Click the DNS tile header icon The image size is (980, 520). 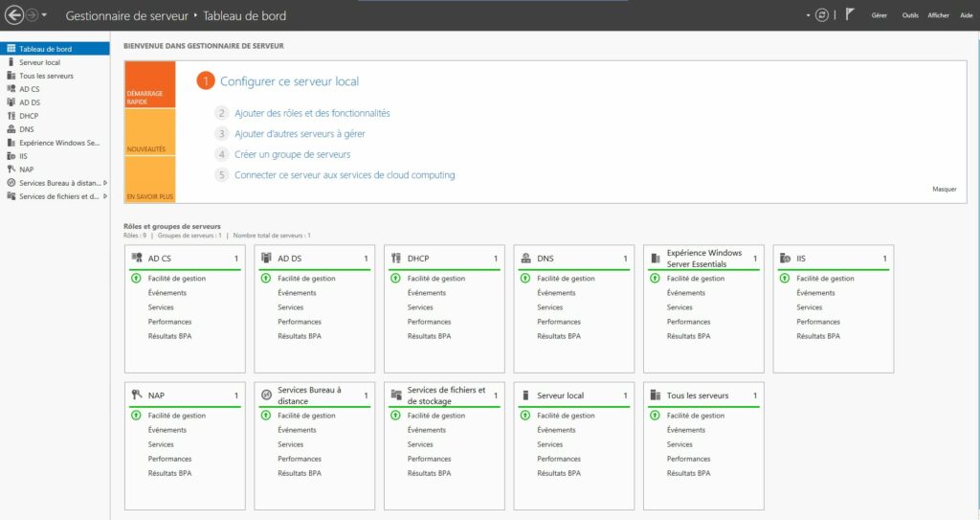[x=525, y=259]
